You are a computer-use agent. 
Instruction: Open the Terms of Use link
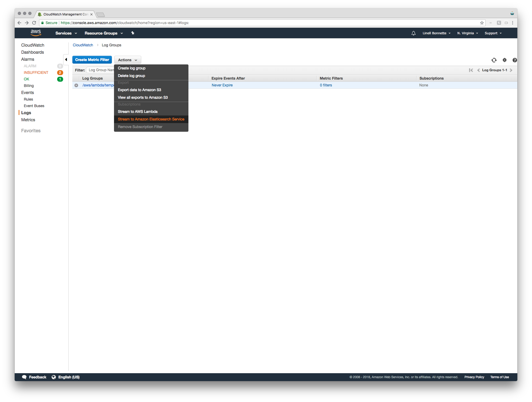pos(500,377)
